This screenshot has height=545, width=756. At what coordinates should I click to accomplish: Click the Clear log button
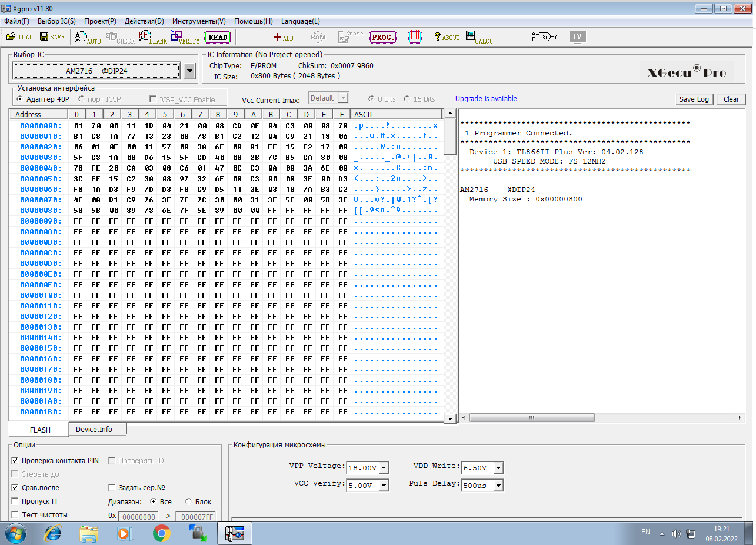tap(731, 99)
